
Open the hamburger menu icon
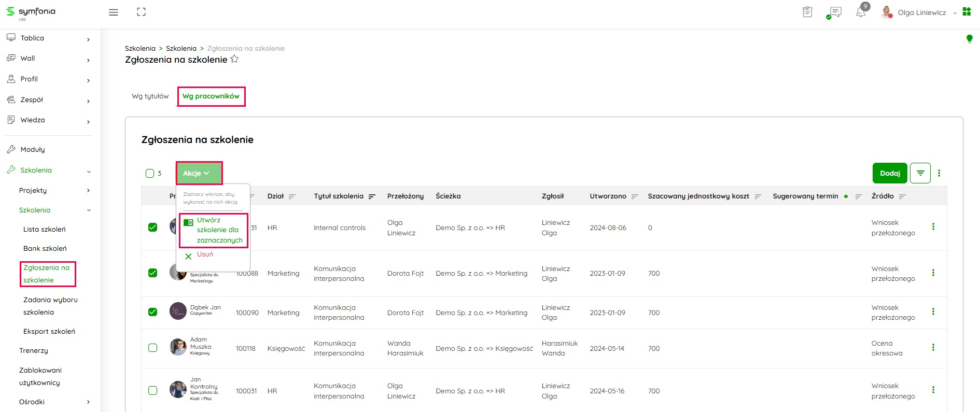[x=113, y=12]
